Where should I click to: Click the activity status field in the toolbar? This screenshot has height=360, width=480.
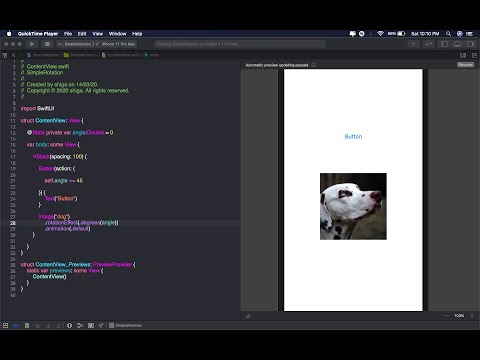tap(240, 44)
